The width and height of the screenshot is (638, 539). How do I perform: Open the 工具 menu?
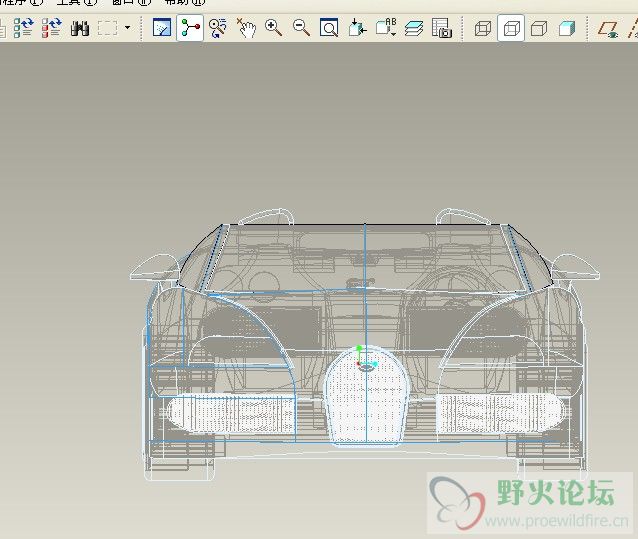[76, 2]
